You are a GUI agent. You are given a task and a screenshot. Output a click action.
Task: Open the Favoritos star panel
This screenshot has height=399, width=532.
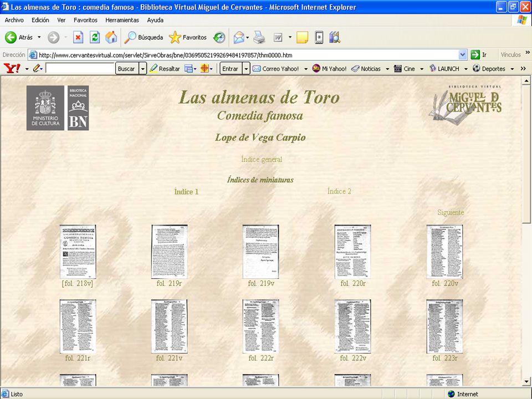[188, 37]
